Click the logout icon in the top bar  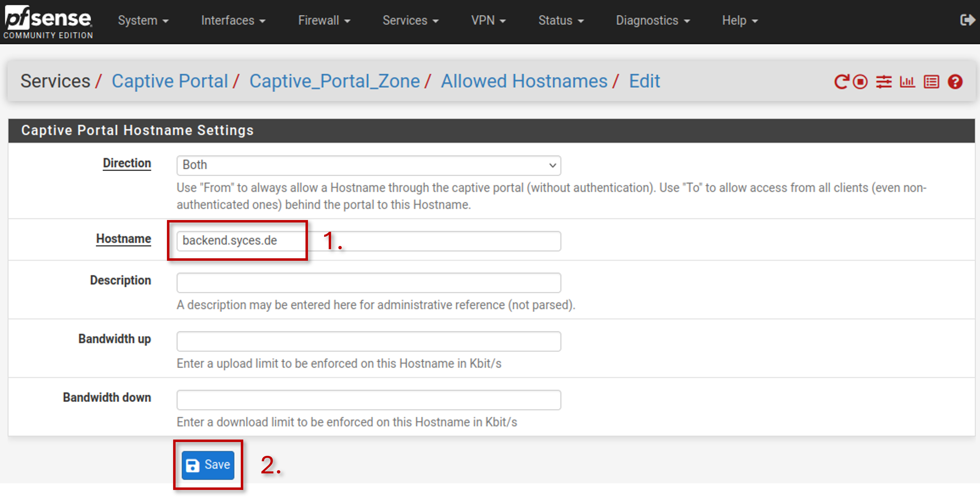(967, 20)
